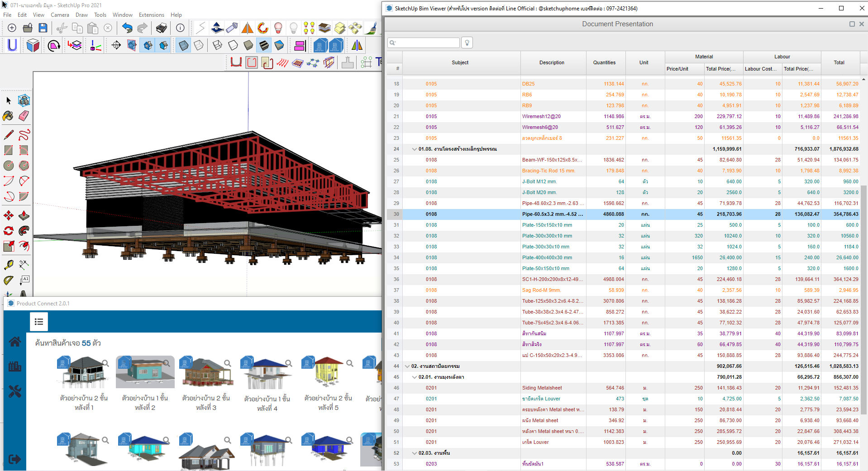Image resolution: width=868 pixels, height=471 pixels.
Task: Undock the Document Presentation panel
Action: tap(852, 24)
